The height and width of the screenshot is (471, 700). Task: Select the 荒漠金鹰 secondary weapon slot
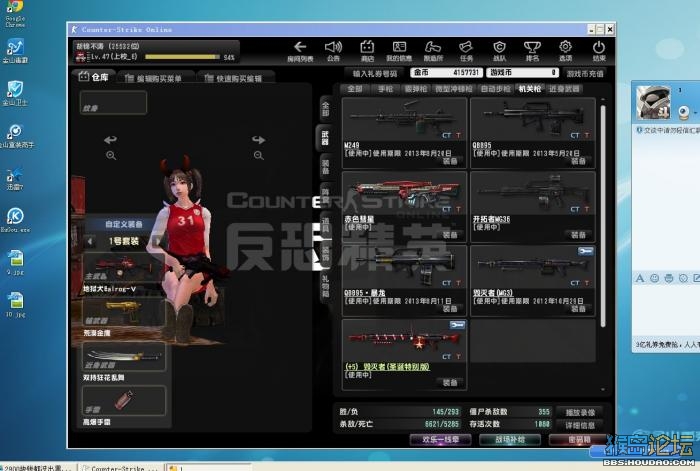[124, 313]
